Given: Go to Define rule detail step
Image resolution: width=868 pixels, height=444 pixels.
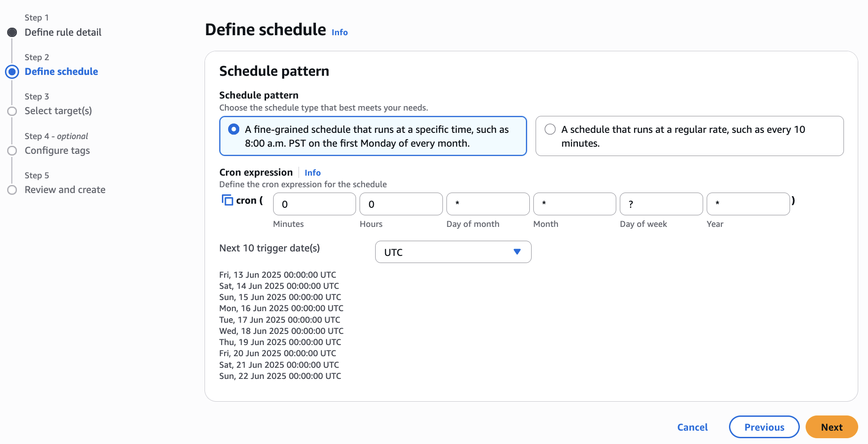Looking at the screenshot, I should click(x=63, y=33).
